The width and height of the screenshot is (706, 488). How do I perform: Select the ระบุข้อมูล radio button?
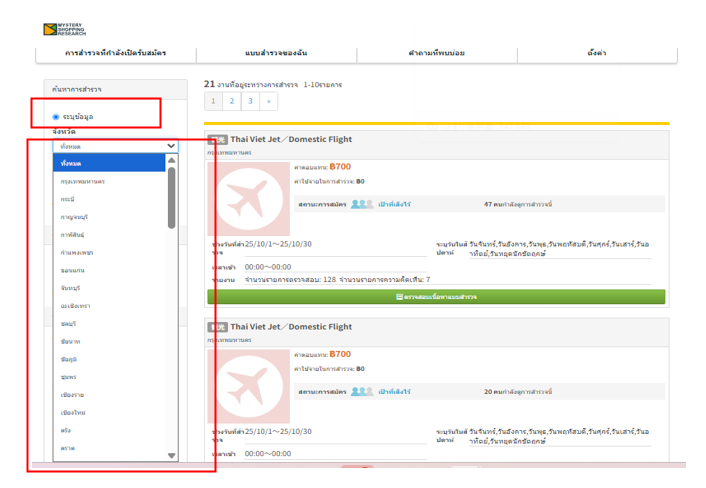pos(56,117)
